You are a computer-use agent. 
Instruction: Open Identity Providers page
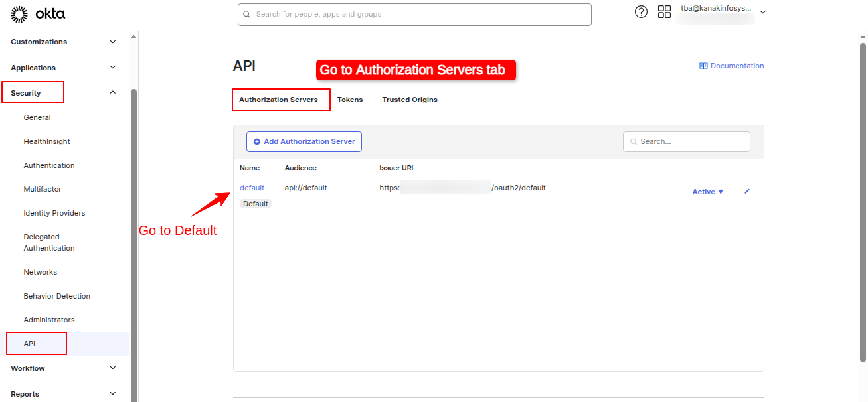click(x=54, y=213)
